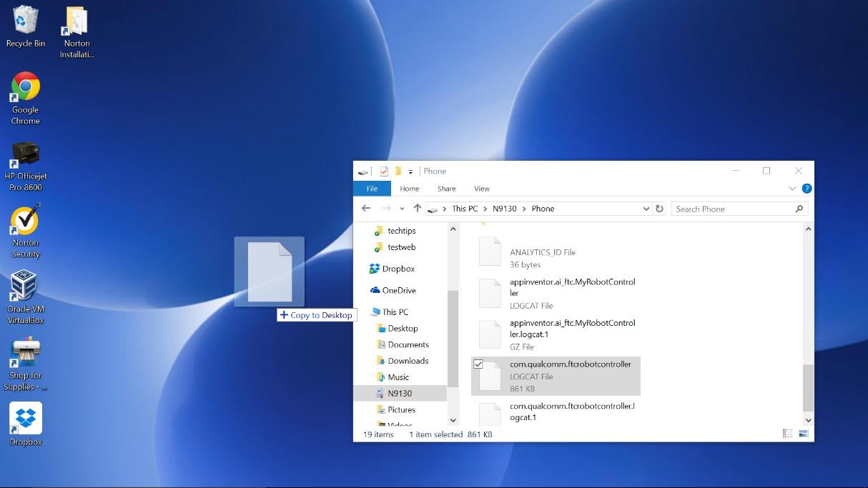Image resolution: width=868 pixels, height=488 pixels.
Task: Open Shop for Supplies desktop shortcut
Action: coord(25,364)
